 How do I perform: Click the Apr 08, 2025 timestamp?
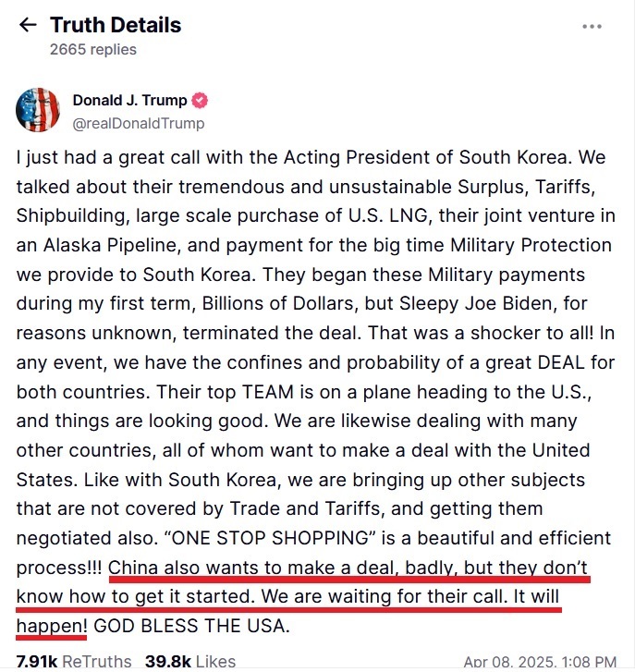tap(540, 662)
